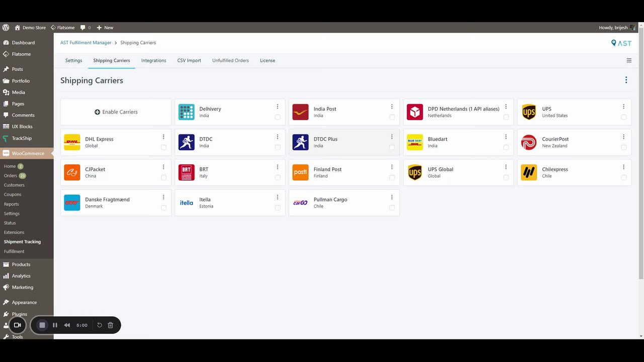Open the CourierPost three-dot menu
The height and width of the screenshot is (362, 644).
point(624,137)
